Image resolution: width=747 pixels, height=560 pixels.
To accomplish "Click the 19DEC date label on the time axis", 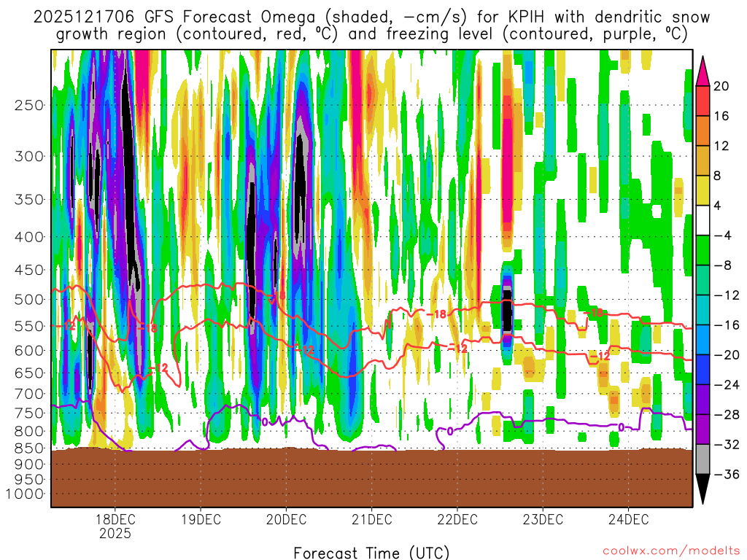I will tap(201, 519).
